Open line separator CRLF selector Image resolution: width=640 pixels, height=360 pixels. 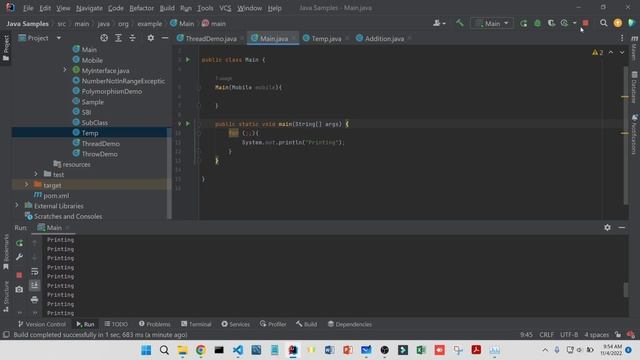coord(547,335)
